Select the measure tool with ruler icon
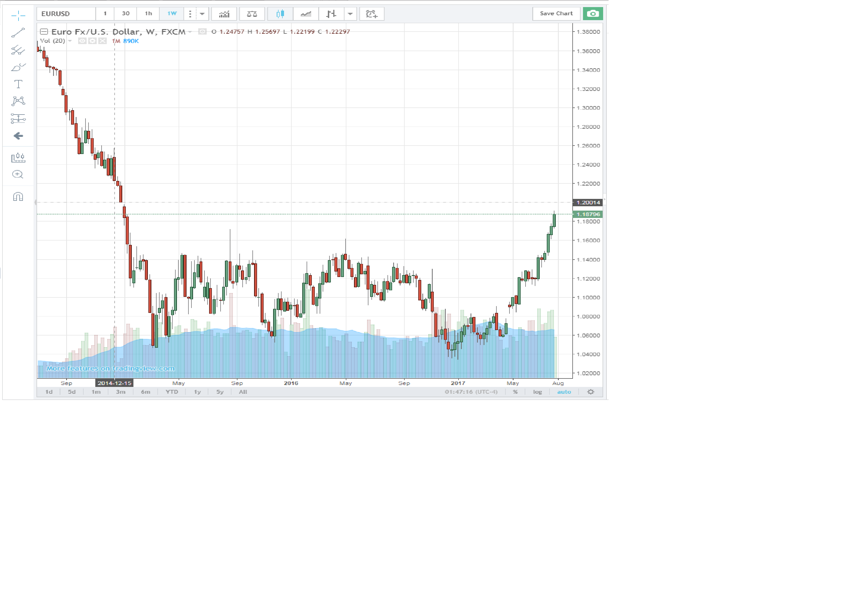Viewport: 867px width, 616px height. point(18,158)
